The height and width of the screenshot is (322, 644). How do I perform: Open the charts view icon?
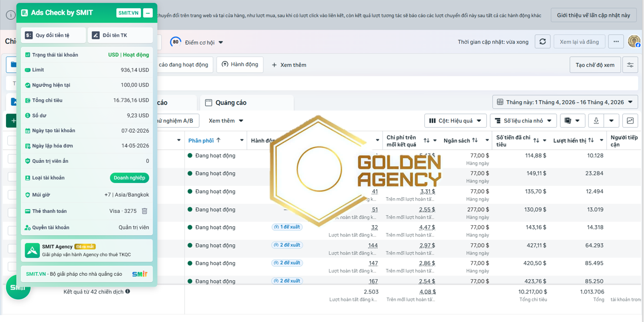(x=630, y=121)
